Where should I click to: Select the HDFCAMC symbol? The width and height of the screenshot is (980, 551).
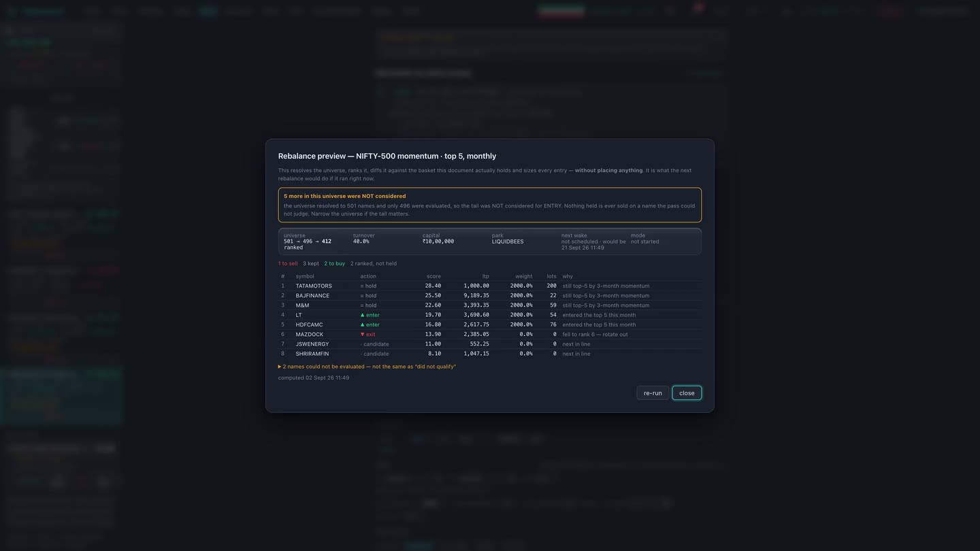309,324
